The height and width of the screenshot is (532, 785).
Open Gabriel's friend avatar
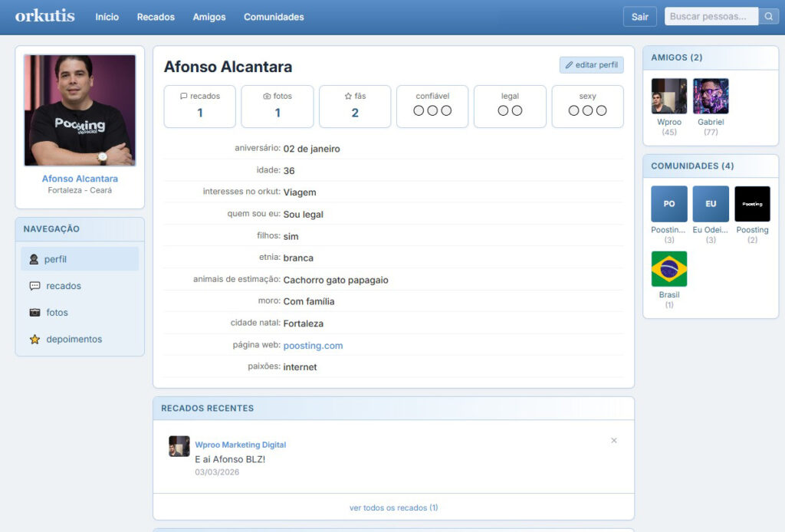click(711, 97)
